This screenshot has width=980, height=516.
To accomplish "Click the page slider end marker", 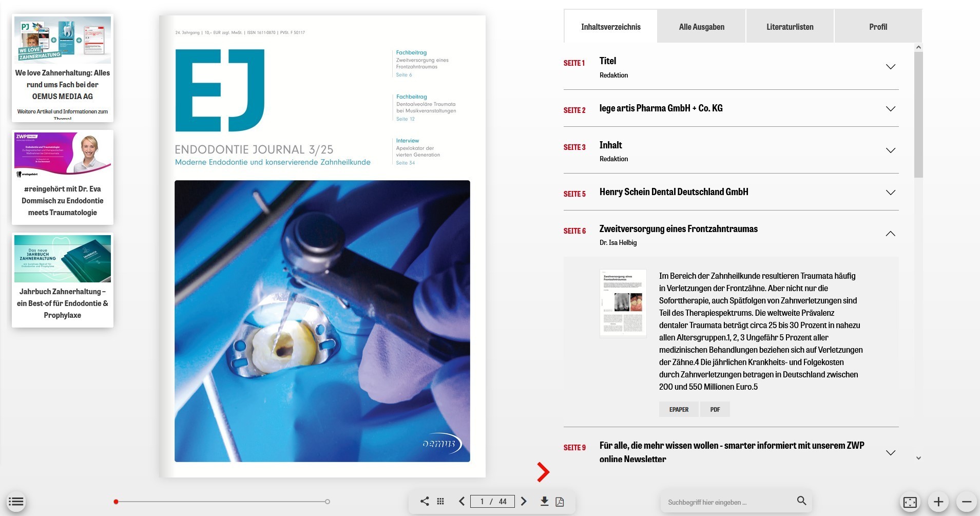I will click(328, 502).
